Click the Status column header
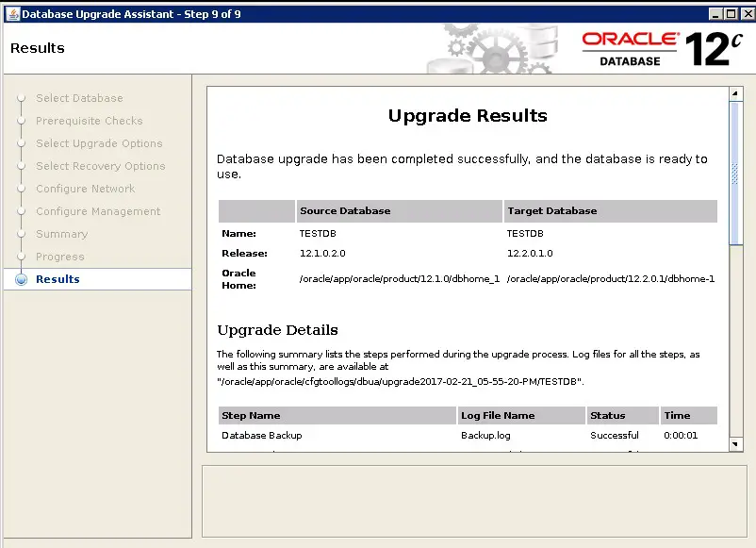Image resolution: width=756 pixels, height=548 pixels. click(622, 415)
